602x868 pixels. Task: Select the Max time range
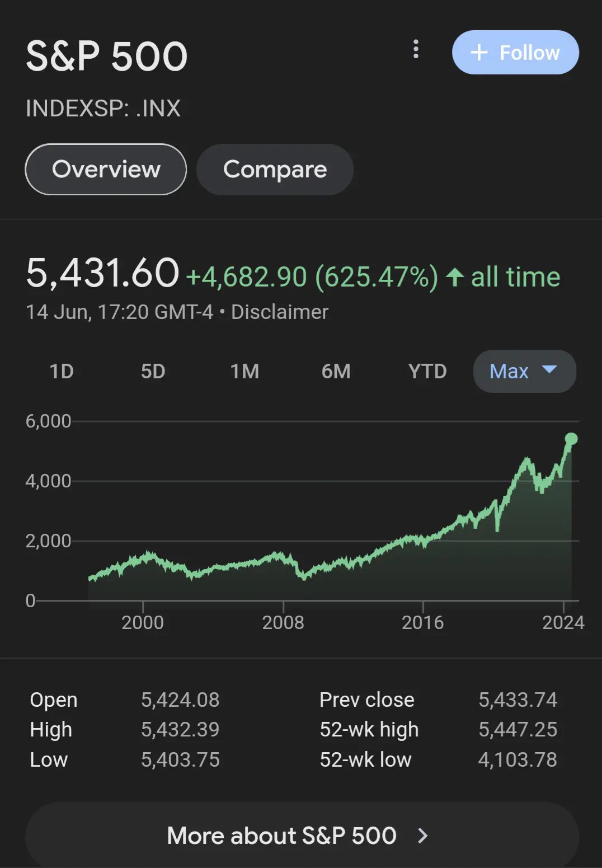509,371
